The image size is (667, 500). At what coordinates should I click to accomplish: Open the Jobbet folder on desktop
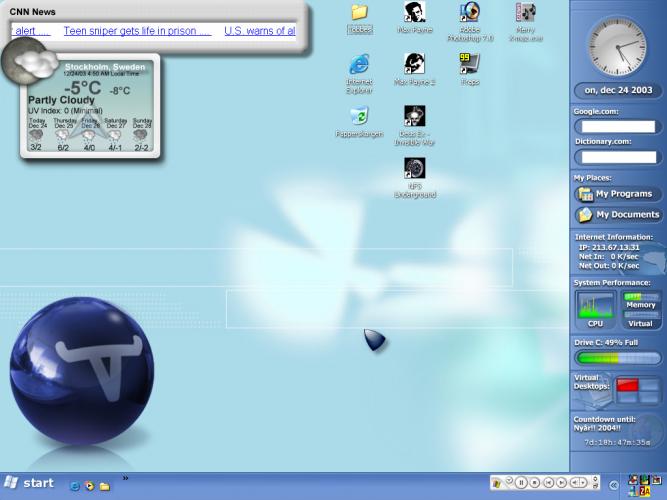(359, 13)
